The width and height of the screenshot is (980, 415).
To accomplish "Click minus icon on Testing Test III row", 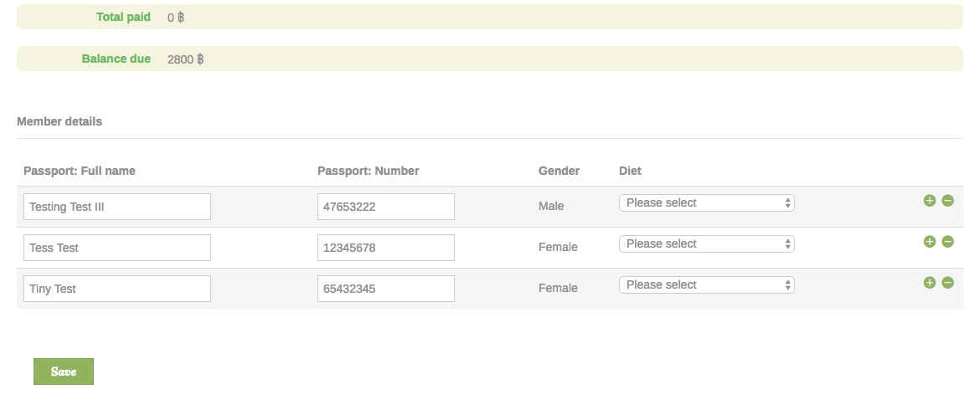I will point(947,201).
